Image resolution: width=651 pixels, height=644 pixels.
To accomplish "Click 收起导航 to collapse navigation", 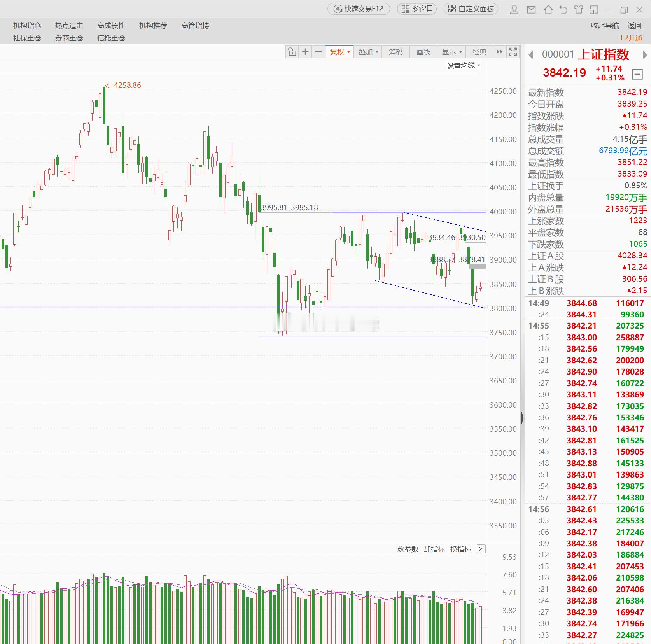I will pyautogui.click(x=605, y=26).
